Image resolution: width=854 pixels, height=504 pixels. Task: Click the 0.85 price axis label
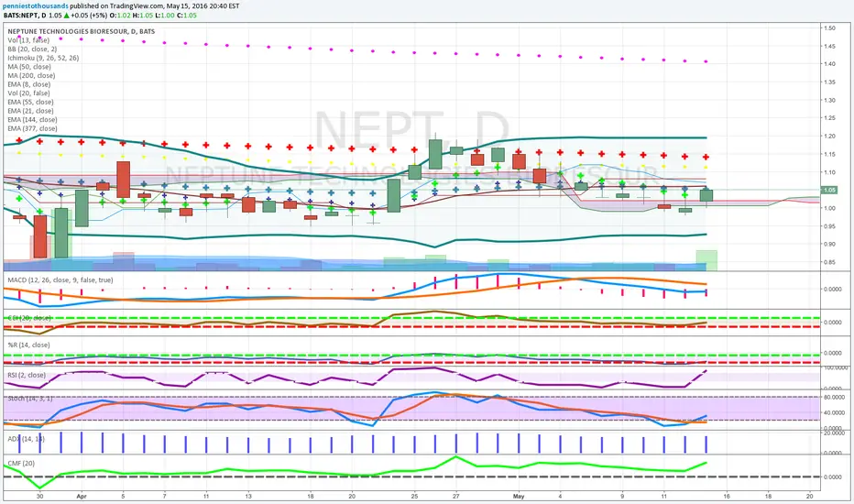click(x=829, y=262)
